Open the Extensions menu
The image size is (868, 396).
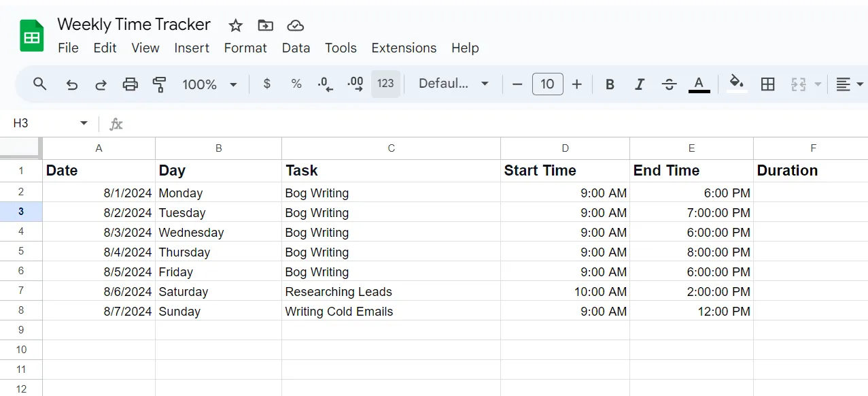coord(404,48)
